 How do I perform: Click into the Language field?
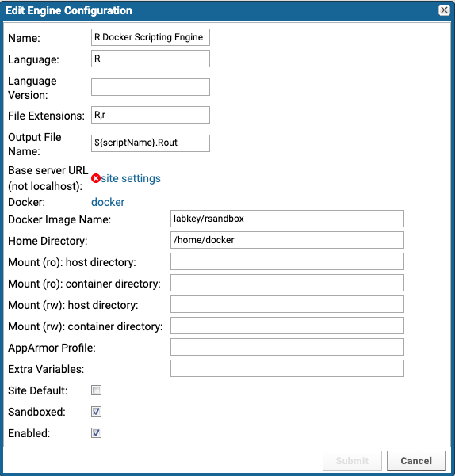point(151,59)
